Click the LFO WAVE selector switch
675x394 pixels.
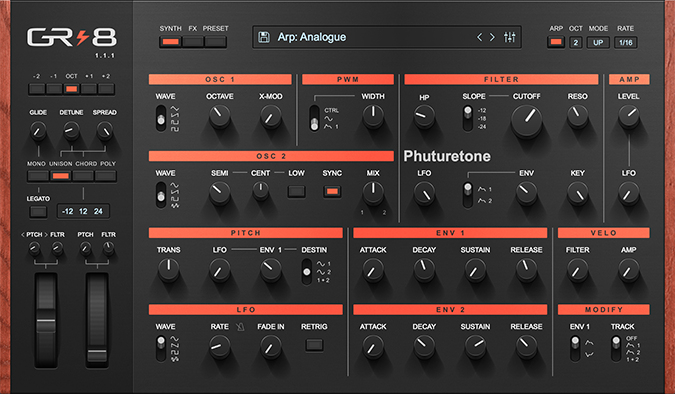(x=161, y=348)
